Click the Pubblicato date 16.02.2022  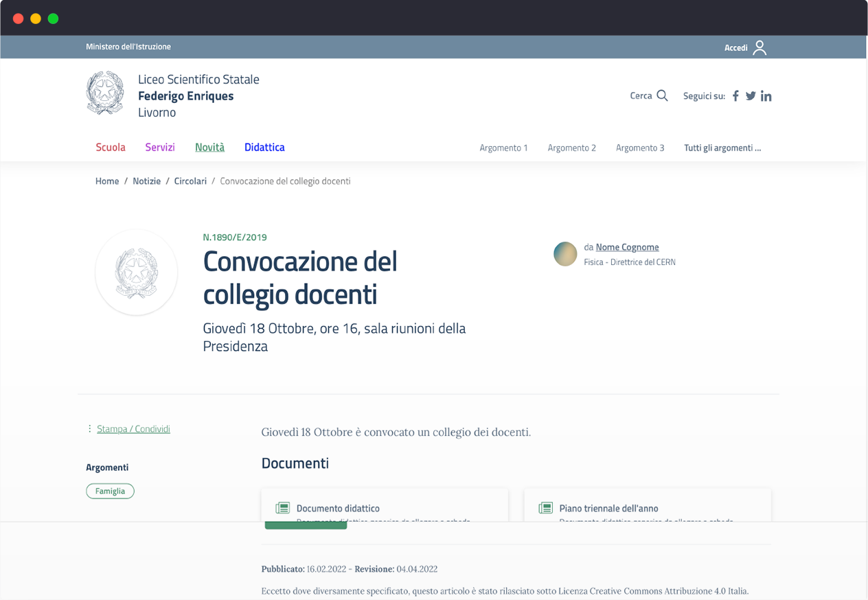326,569
